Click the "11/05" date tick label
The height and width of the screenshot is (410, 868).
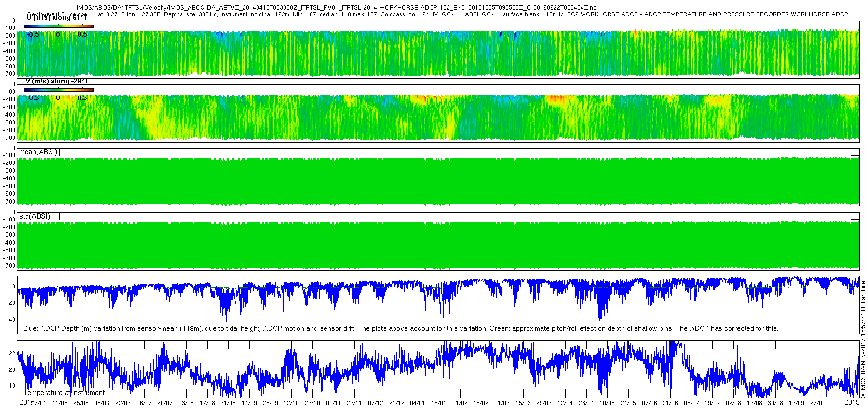[x=60, y=403]
